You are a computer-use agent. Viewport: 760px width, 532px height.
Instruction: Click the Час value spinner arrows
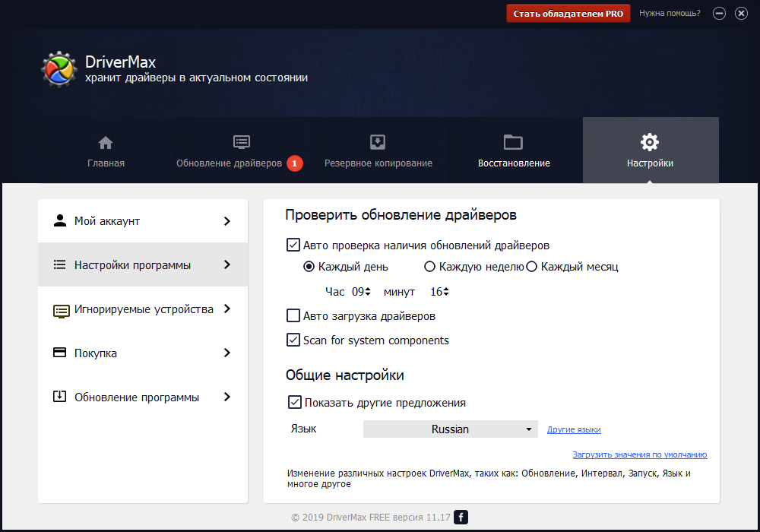(x=368, y=291)
